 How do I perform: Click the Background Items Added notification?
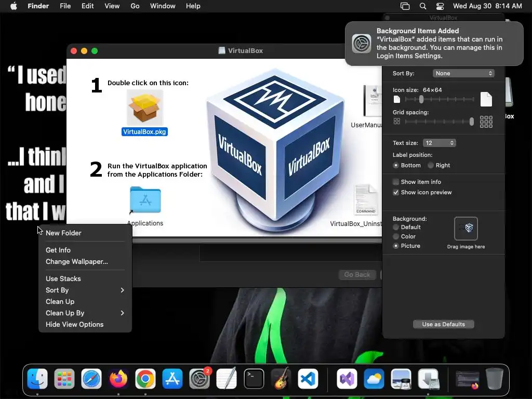434,44
